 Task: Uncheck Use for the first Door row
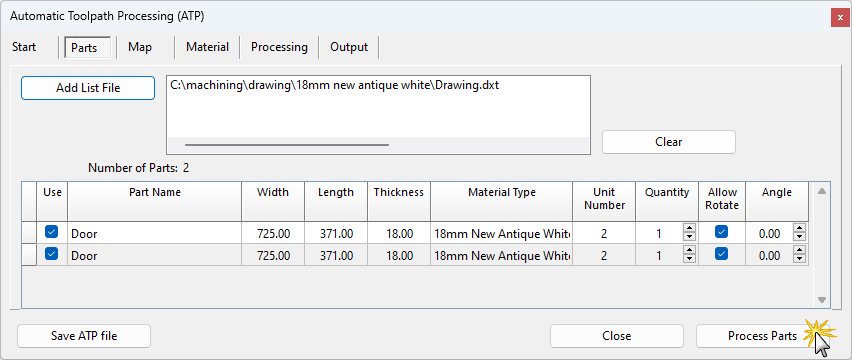pos(52,232)
